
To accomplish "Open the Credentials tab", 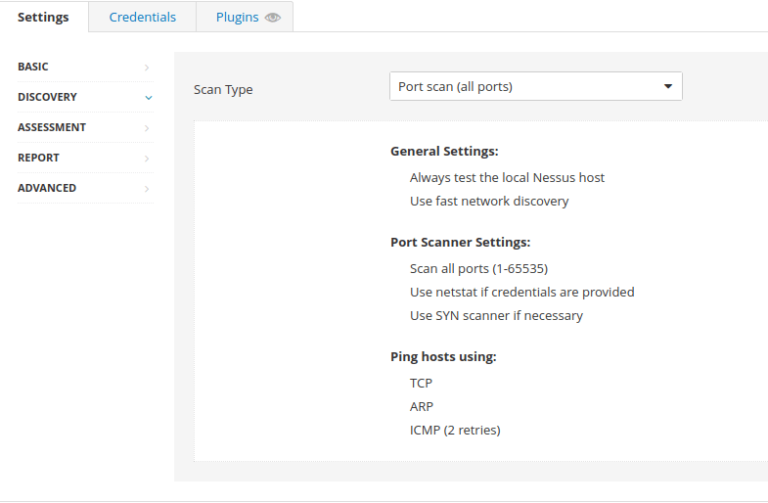I will pyautogui.click(x=142, y=17).
